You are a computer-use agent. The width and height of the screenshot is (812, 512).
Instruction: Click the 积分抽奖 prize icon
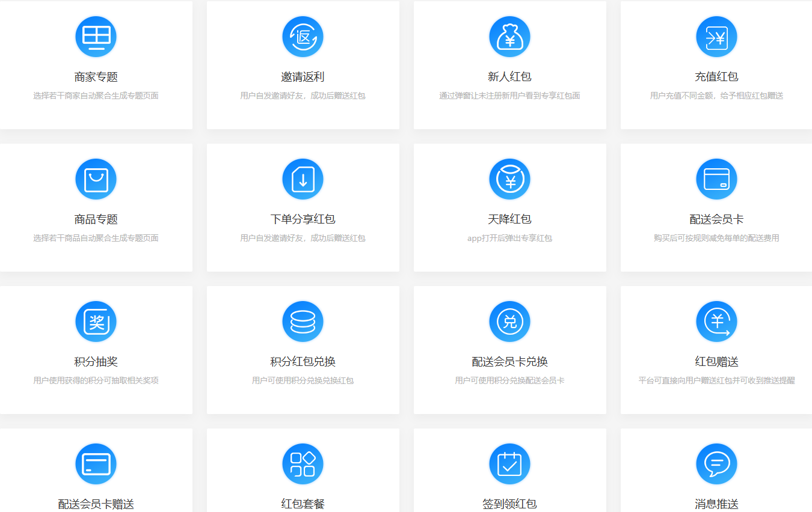(x=96, y=322)
